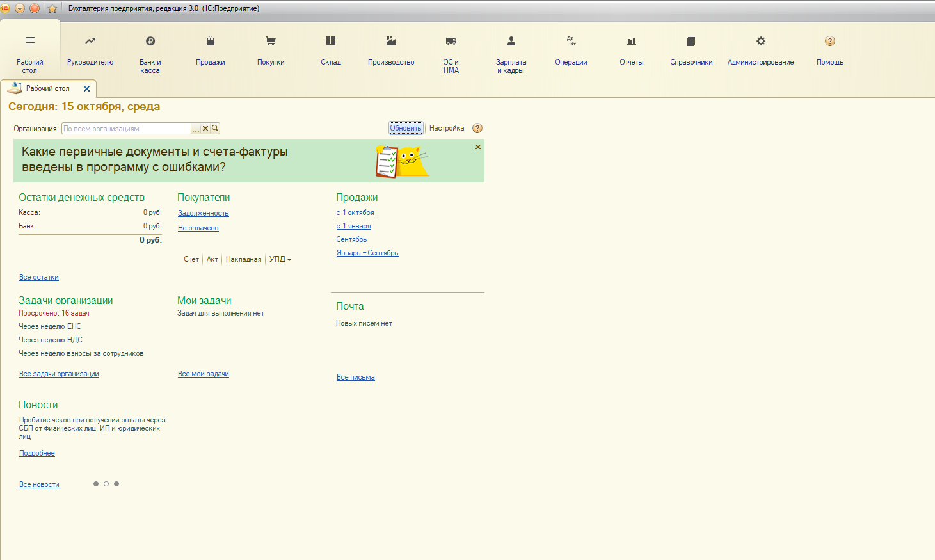Image resolution: width=935 pixels, height=560 pixels.
Task: Select the first news carousel dot
Action: coord(96,484)
